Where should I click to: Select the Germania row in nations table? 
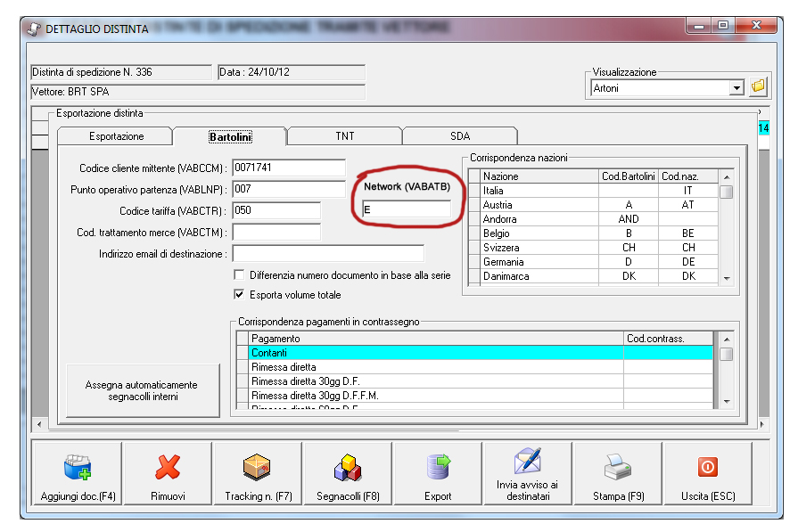(x=594, y=262)
